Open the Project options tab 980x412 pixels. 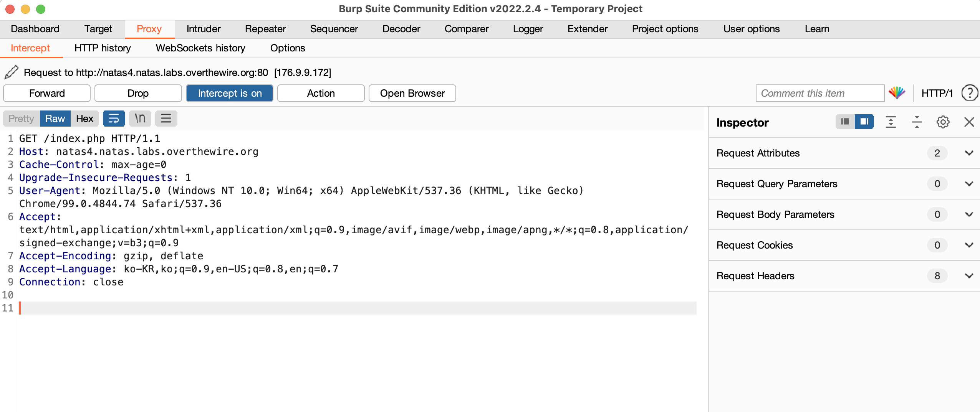pos(665,29)
